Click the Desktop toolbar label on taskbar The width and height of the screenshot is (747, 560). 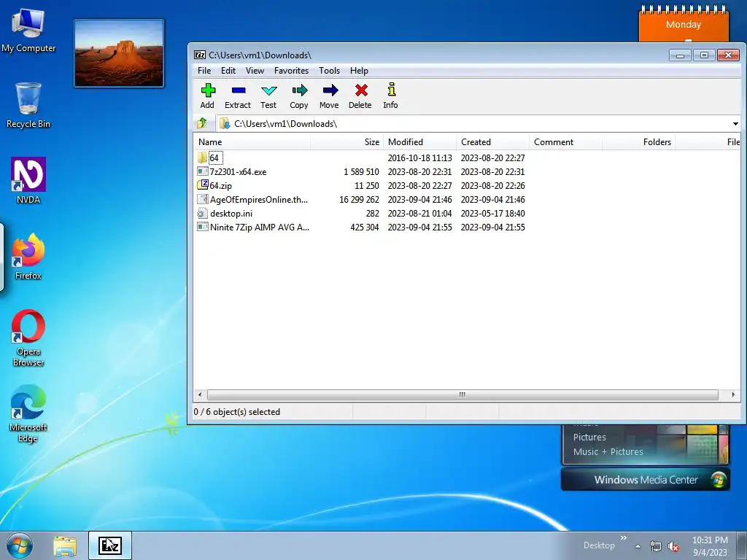(599, 545)
